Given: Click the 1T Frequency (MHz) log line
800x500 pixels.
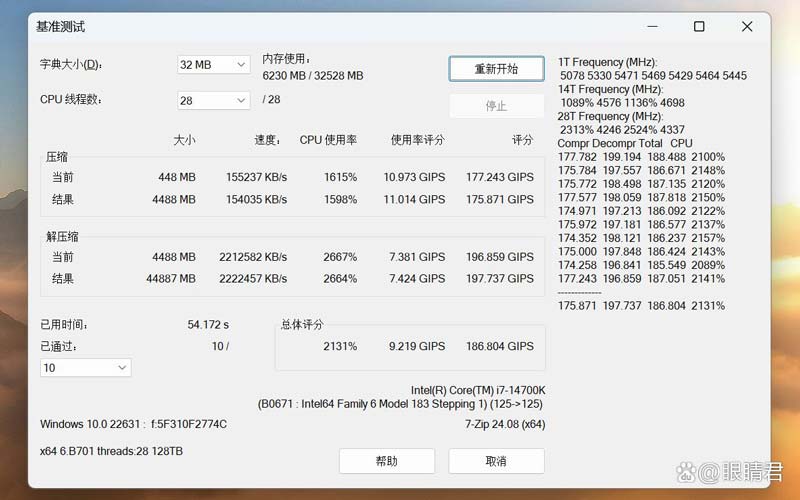Looking at the screenshot, I should pyautogui.click(x=608, y=62).
